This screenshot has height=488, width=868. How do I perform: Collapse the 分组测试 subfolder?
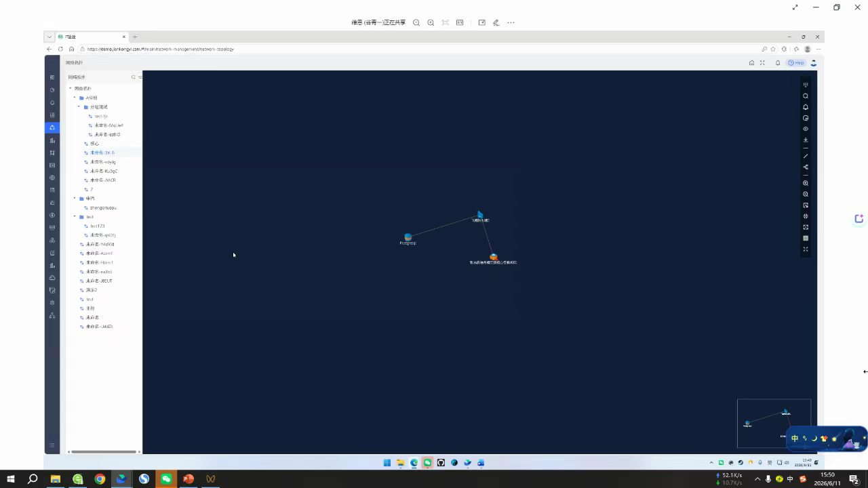click(x=79, y=107)
